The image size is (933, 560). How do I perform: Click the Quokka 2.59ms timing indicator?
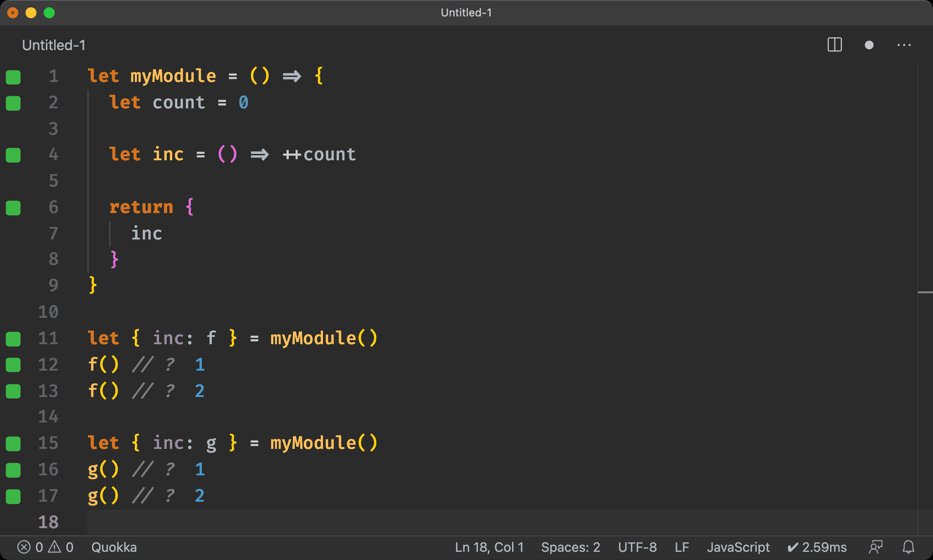coord(817,547)
